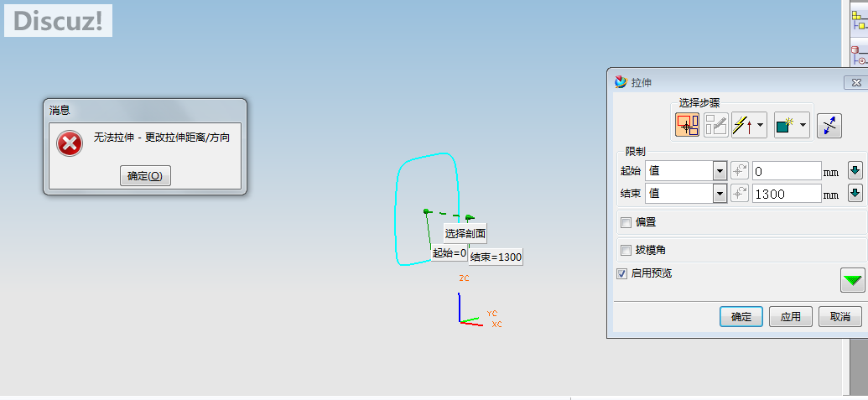Viewport: 868px width, 400px height.
Task: Close the 拉伸 dialog window
Action: click(x=855, y=82)
